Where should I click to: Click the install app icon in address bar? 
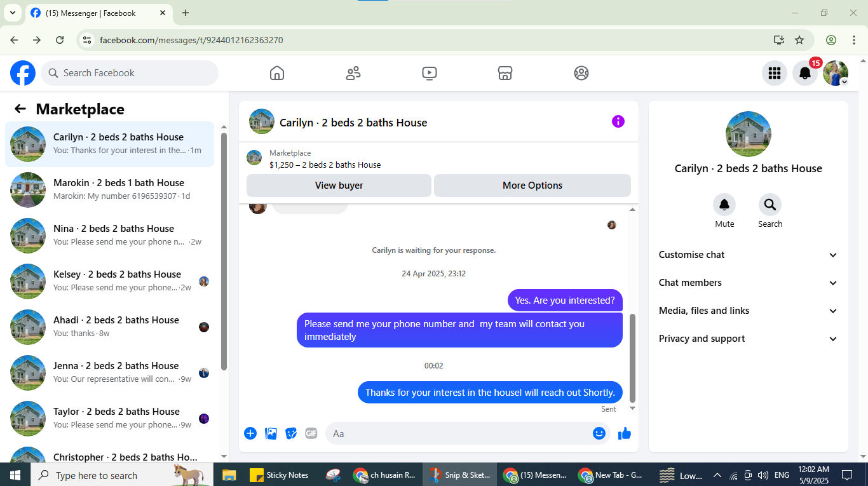779,40
